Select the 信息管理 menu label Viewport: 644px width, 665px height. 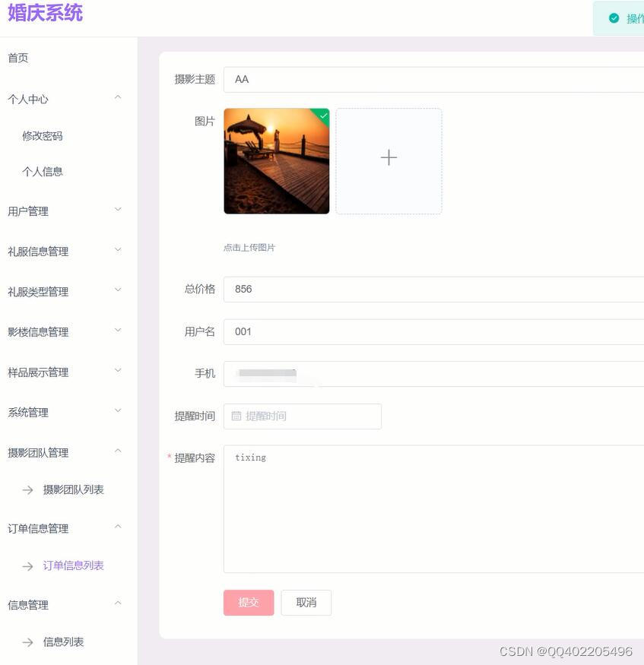coord(28,605)
